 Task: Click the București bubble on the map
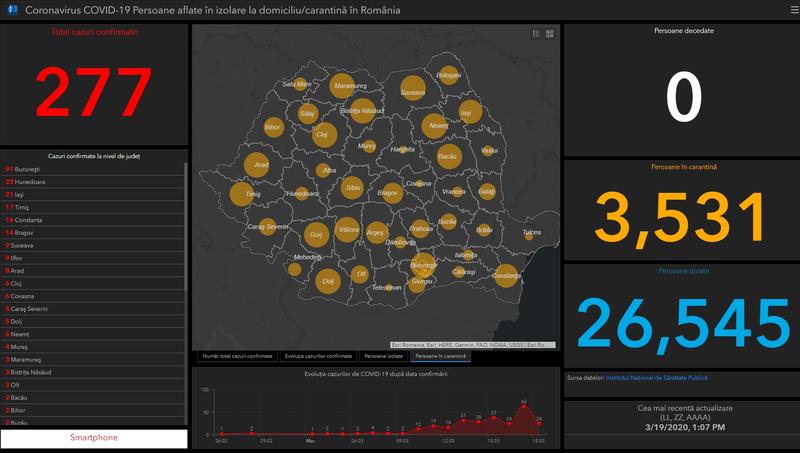425,265
